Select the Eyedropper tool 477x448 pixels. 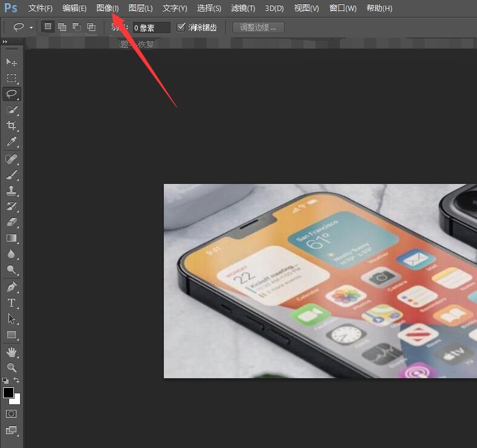coord(12,141)
